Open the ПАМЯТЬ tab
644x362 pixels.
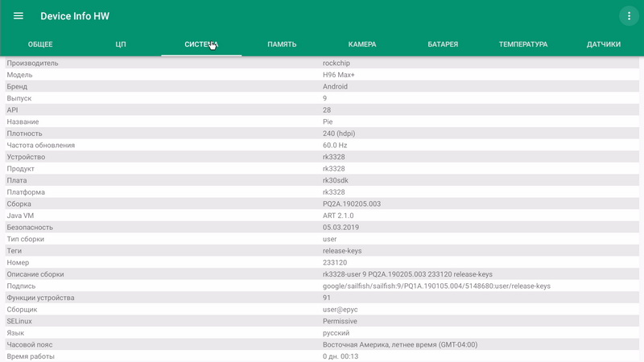[x=282, y=44]
